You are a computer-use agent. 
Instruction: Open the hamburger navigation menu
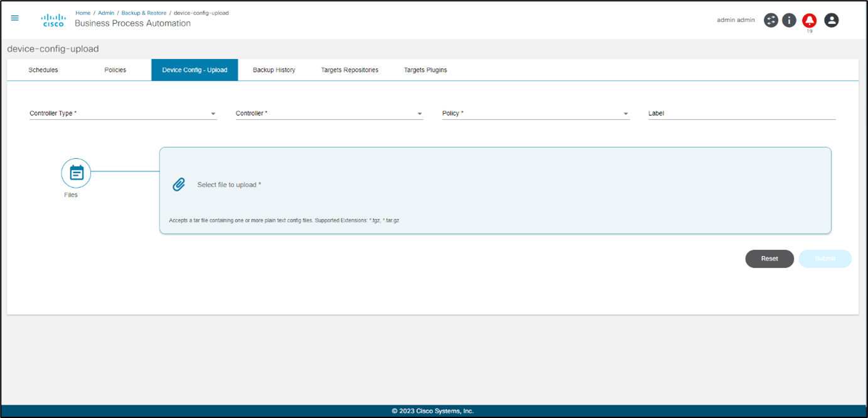[15, 18]
